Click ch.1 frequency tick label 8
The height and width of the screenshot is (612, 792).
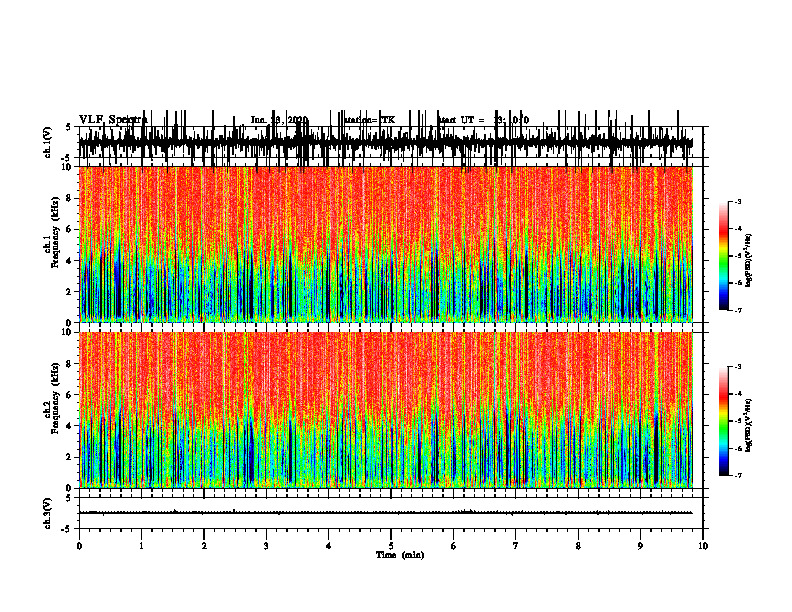70,198
